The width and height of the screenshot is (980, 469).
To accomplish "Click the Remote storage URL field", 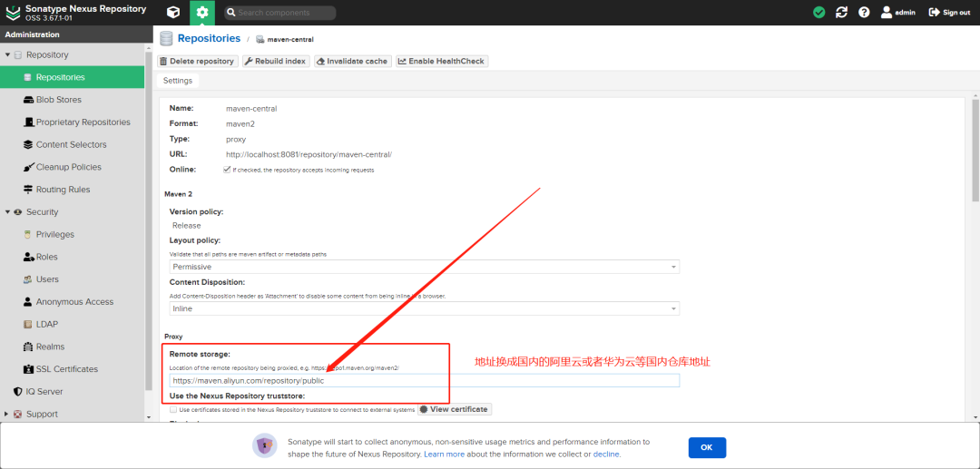I will (x=425, y=380).
